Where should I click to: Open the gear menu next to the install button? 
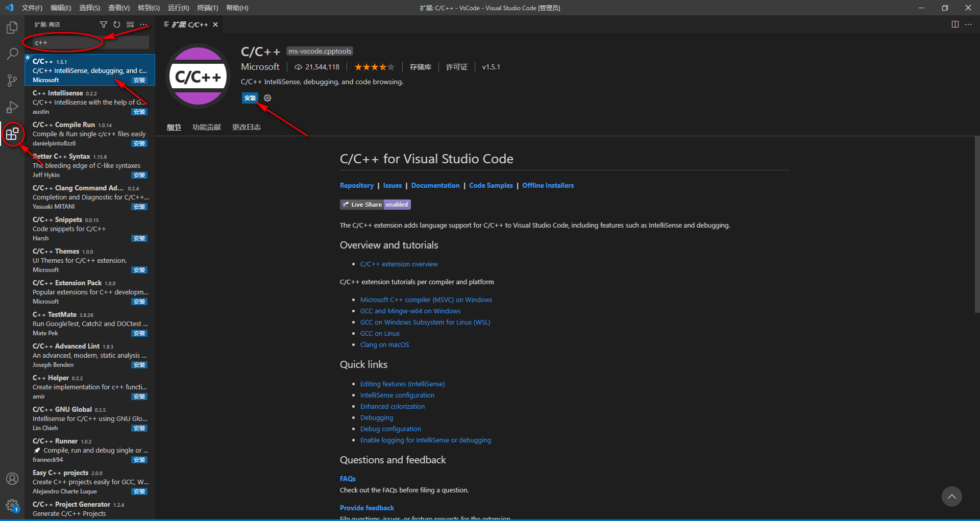pos(267,98)
